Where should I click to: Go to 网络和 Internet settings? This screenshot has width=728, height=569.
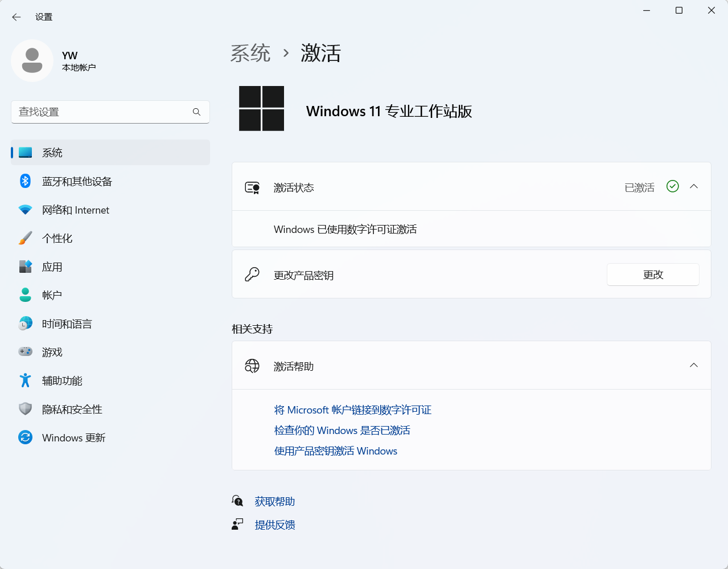[110, 210]
